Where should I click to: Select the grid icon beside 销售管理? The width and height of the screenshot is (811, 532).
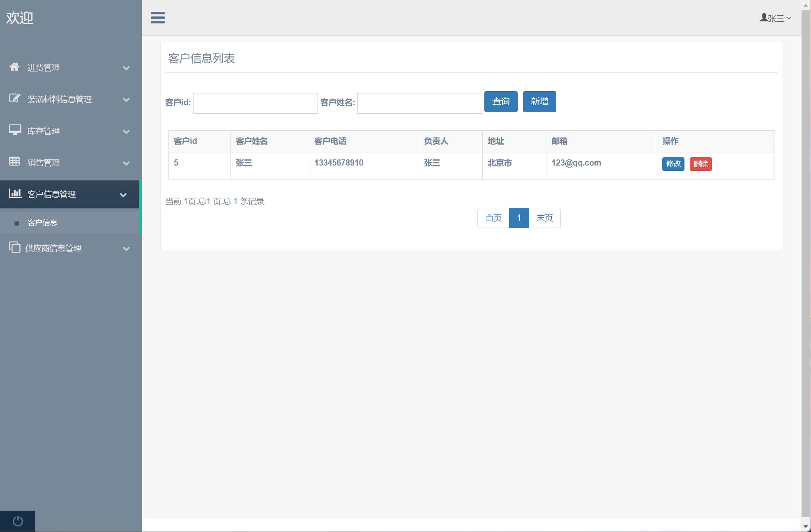(15, 162)
